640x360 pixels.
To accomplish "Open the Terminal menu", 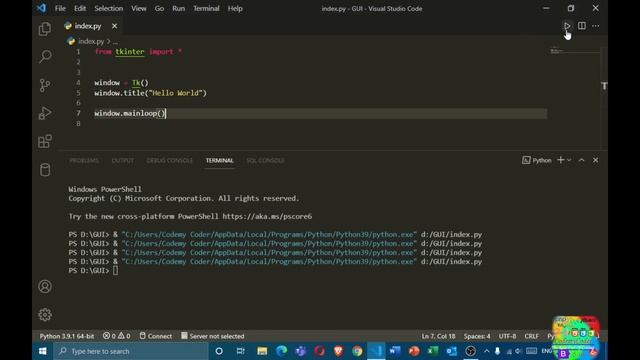I will pos(206,8).
